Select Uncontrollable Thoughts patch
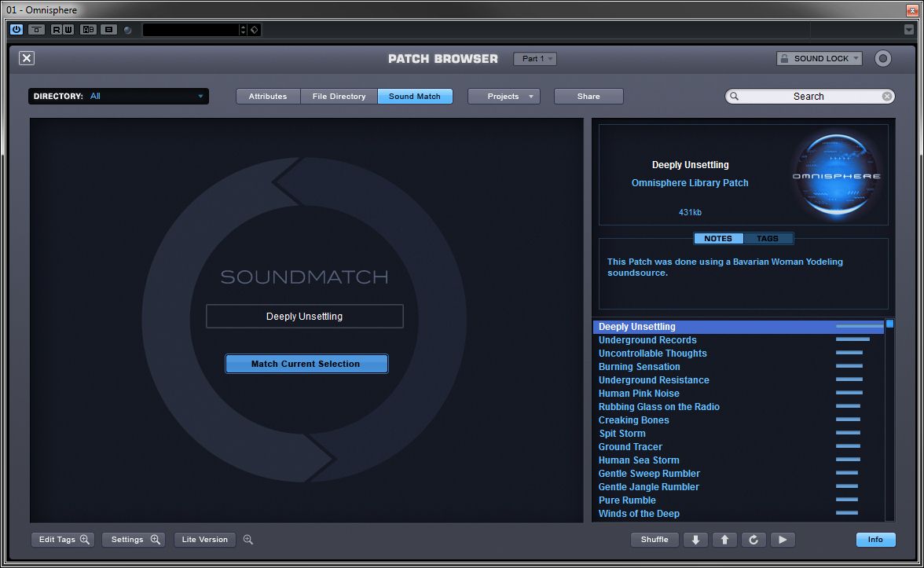The height and width of the screenshot is (568, 924). [738, 354]
